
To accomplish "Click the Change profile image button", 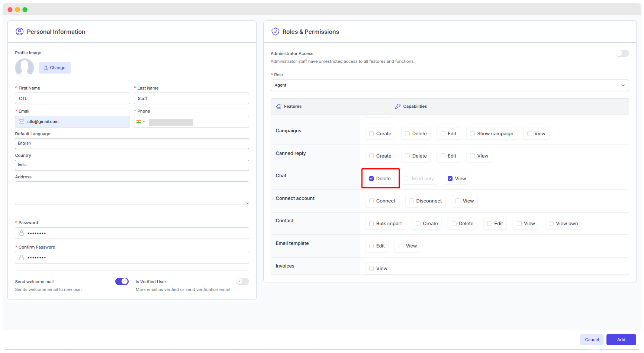I will coord(55,68).
